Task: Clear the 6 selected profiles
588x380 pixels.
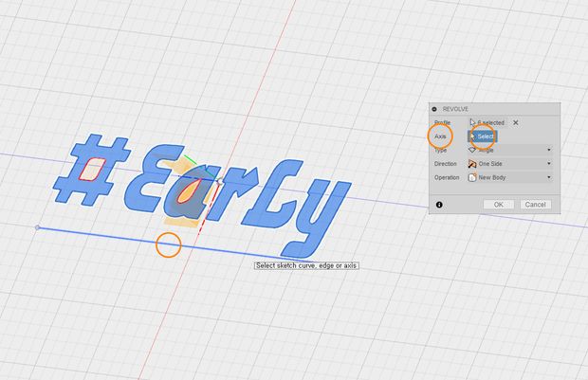Action: tap(516, 122)
